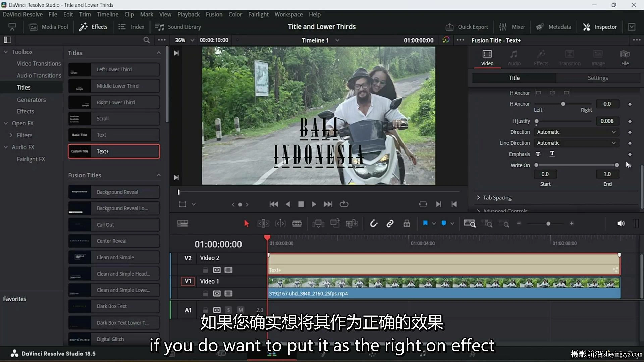Add keyframe diamond for Write On
This screenshot has width=644, height=362.
tap(630, 165)
